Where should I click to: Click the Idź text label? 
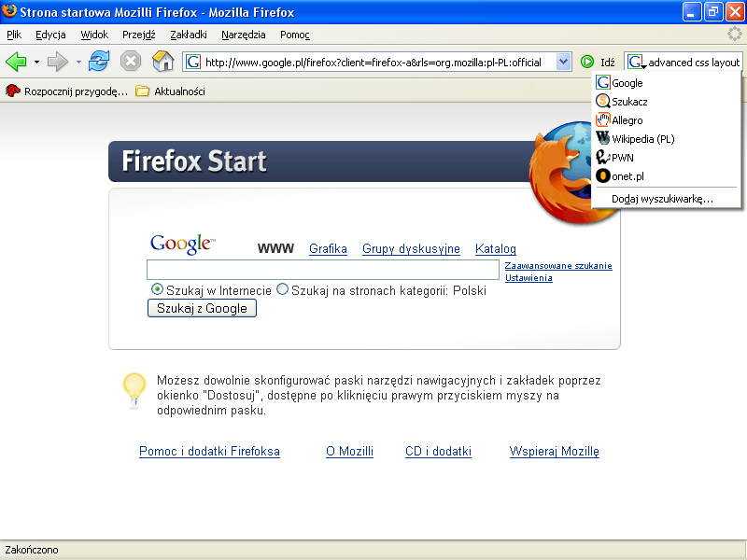(x=608, y=63)
